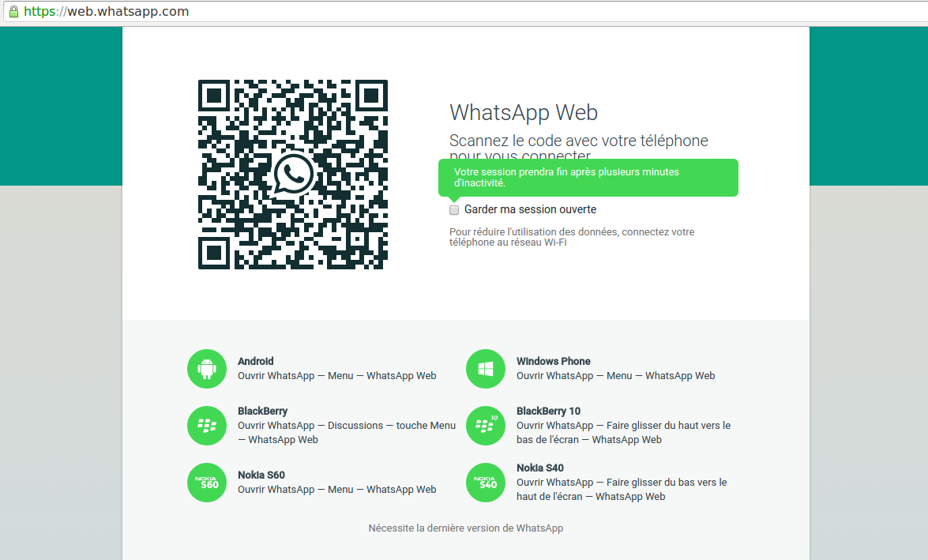This screenshot has width=928, height=560.
Task: Click the Android setup instructions text
Action: [x=336, y=375]
